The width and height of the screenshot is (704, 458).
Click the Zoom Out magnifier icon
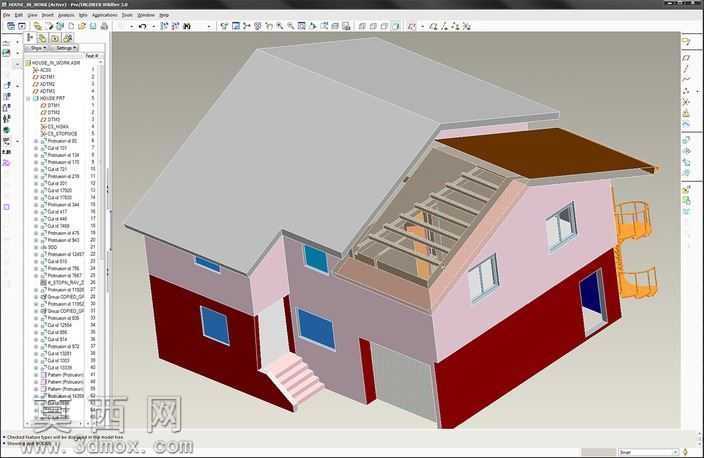click(x=290, y=26)
